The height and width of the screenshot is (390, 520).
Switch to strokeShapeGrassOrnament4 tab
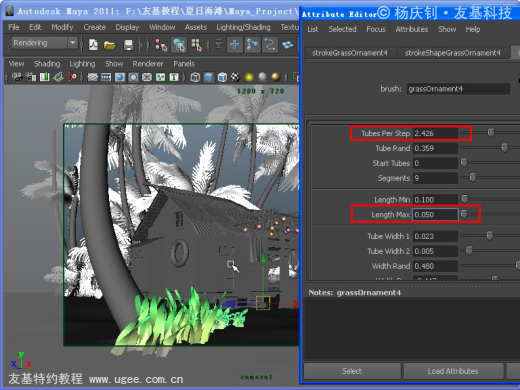(453, 53)
